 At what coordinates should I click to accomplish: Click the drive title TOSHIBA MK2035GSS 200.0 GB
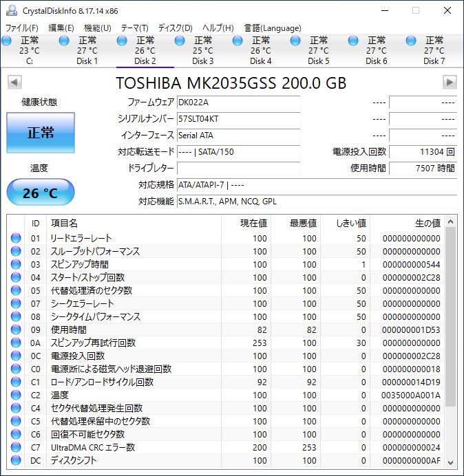point(231,83)
